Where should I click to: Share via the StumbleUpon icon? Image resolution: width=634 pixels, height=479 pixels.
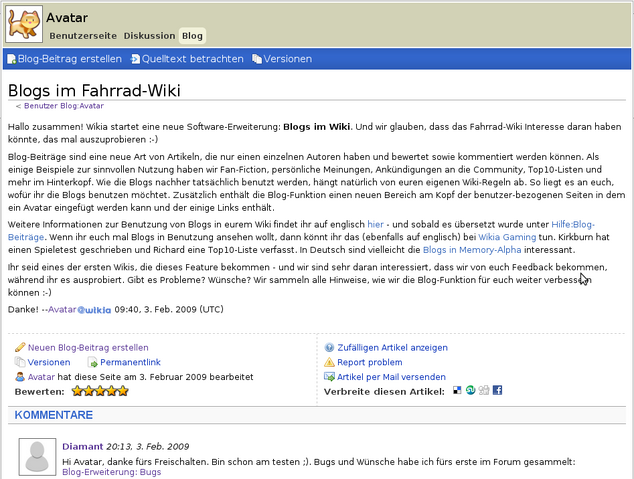pos(470,390)
